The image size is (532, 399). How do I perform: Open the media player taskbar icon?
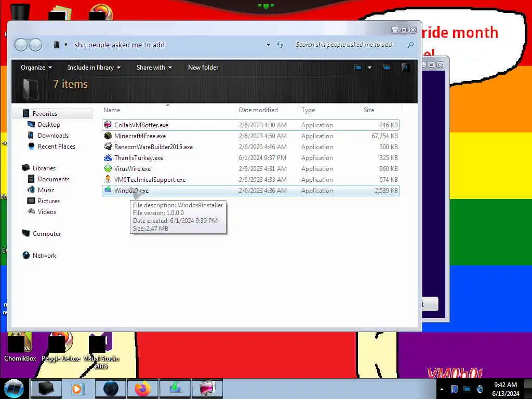77,389
